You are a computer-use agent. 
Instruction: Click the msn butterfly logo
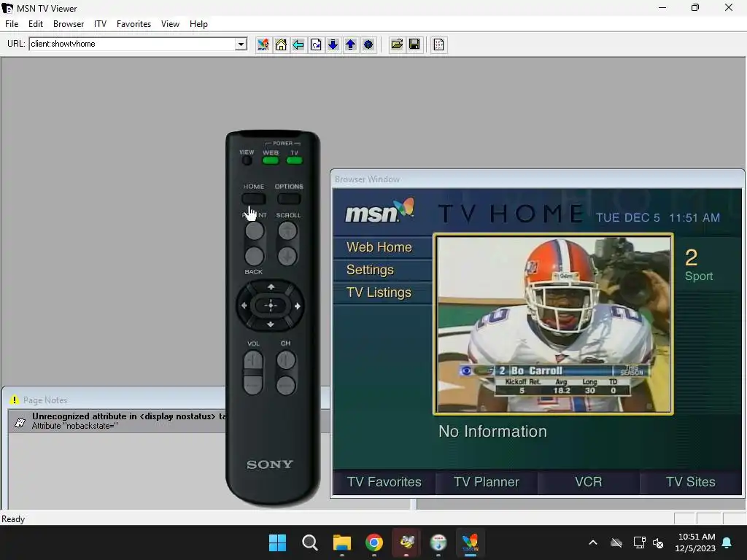pyautogui.click(x=379, y=211)
